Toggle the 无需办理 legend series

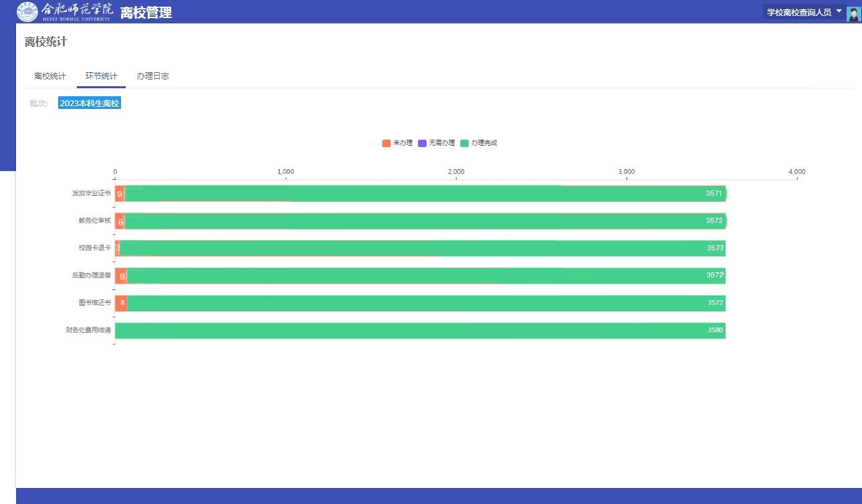[436, 143]
